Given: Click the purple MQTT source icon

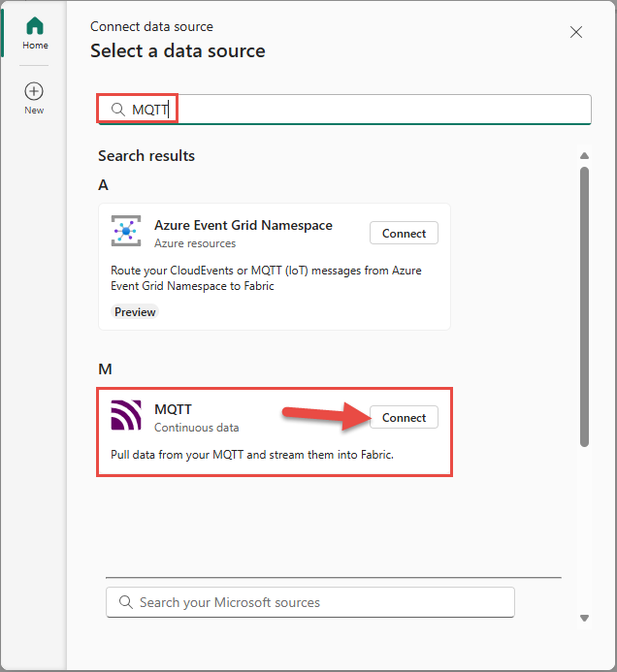Looking at the screenshot, I should pos(126,416).
